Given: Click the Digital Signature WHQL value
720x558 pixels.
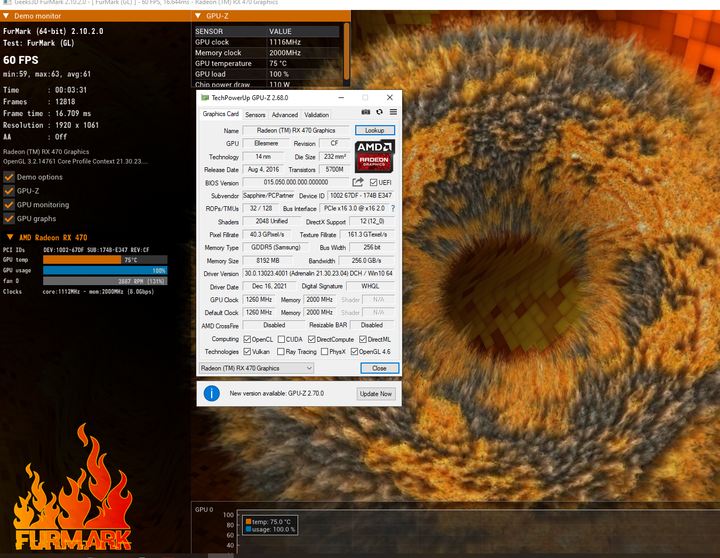Looking at the screenshot, I should tap(370, 286).
